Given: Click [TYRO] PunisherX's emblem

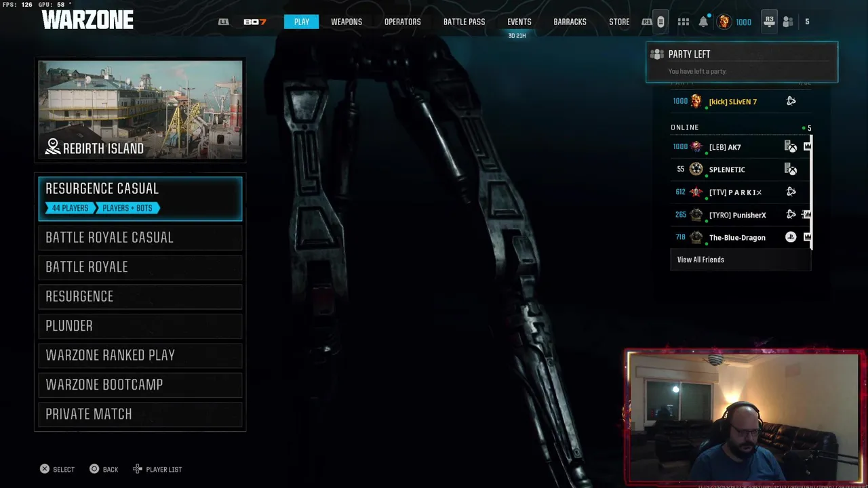Looking at the screenshot, I should coord(696,215).
